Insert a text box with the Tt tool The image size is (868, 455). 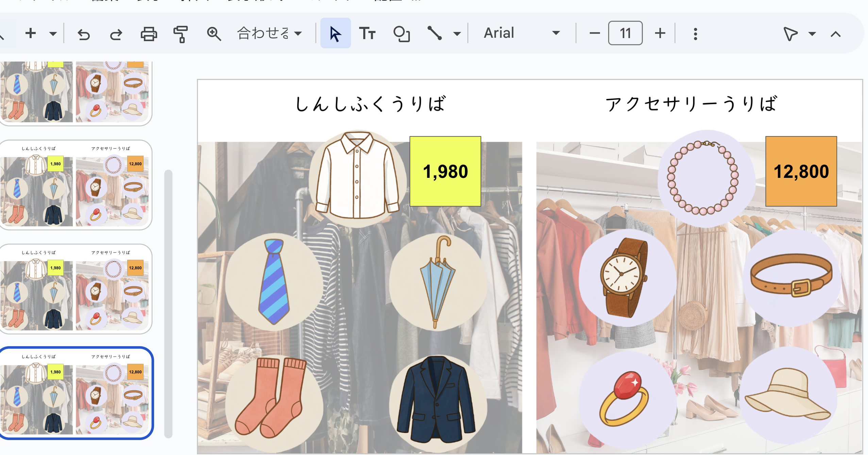(367, 33)
